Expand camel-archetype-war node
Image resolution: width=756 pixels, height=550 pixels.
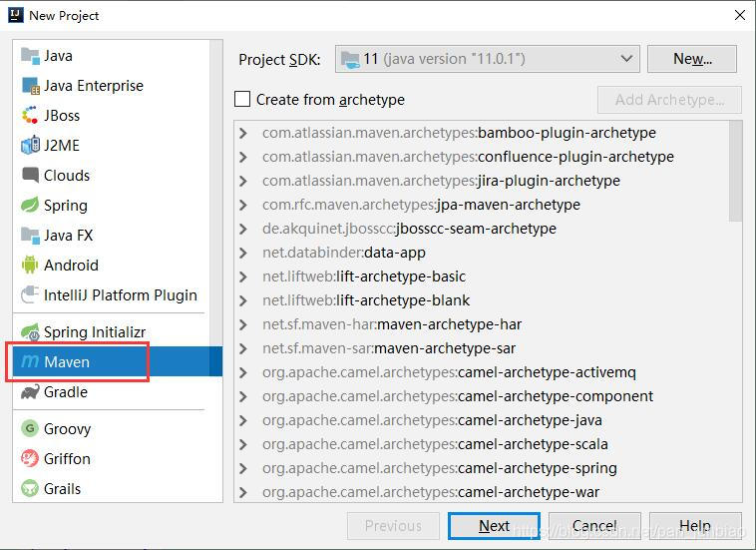[243, 492]
